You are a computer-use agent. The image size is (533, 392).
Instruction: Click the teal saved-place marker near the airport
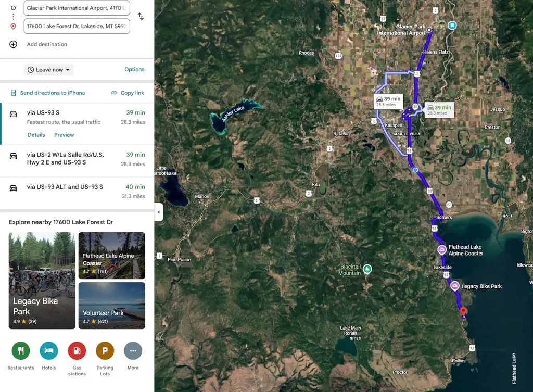point(452,26)
